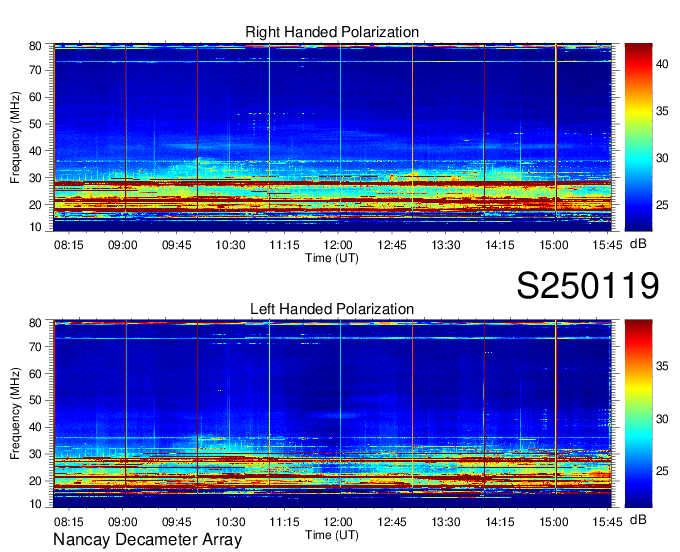Click the 14:15 tick label on top plot
The image size is (680, 552).
[500, 245]
